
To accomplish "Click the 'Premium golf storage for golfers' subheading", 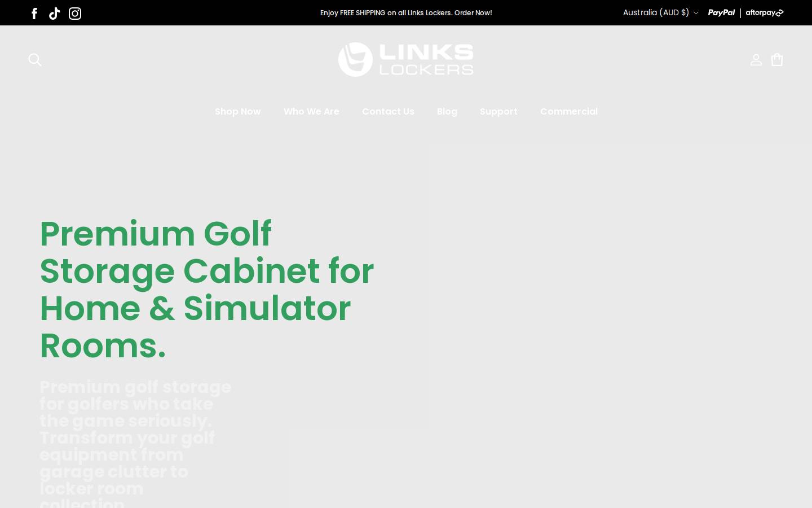I will [x=135, y=444].
